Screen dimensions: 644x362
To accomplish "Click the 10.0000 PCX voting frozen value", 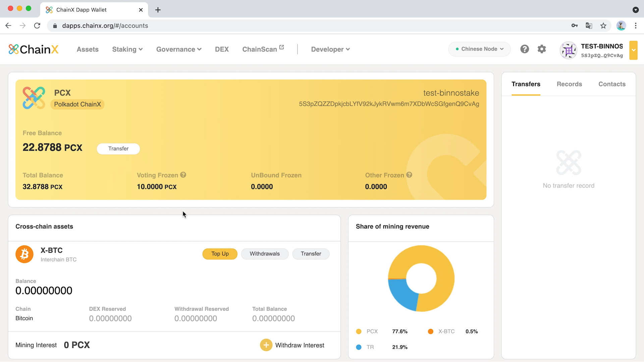I will pos(157,187).
